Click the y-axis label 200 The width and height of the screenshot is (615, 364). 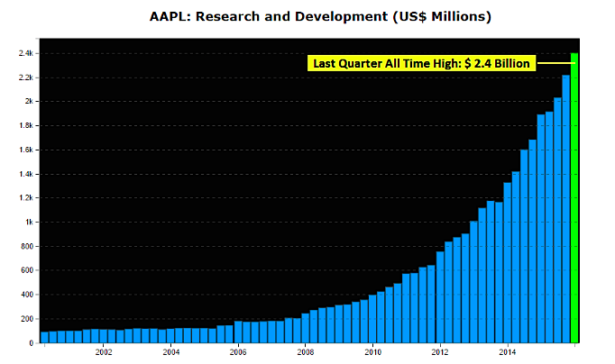[x=27, y=319]
